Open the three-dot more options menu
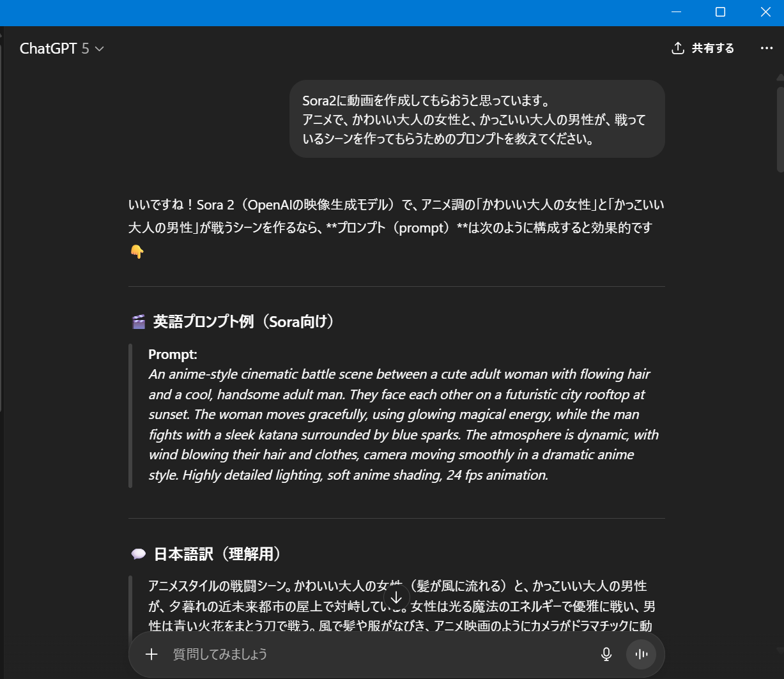 click(x=766, y=49)
